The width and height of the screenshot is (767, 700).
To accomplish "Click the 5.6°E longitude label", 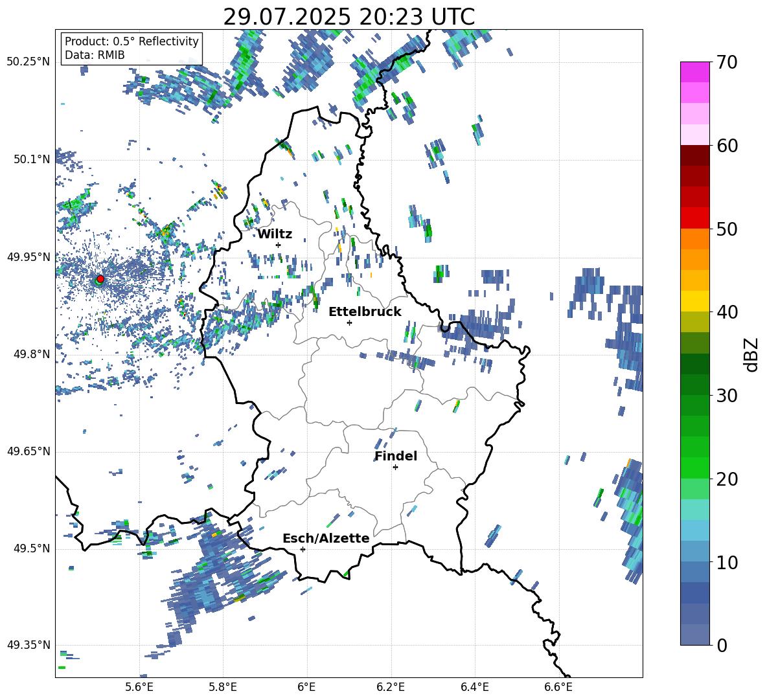I will (139, 687).
